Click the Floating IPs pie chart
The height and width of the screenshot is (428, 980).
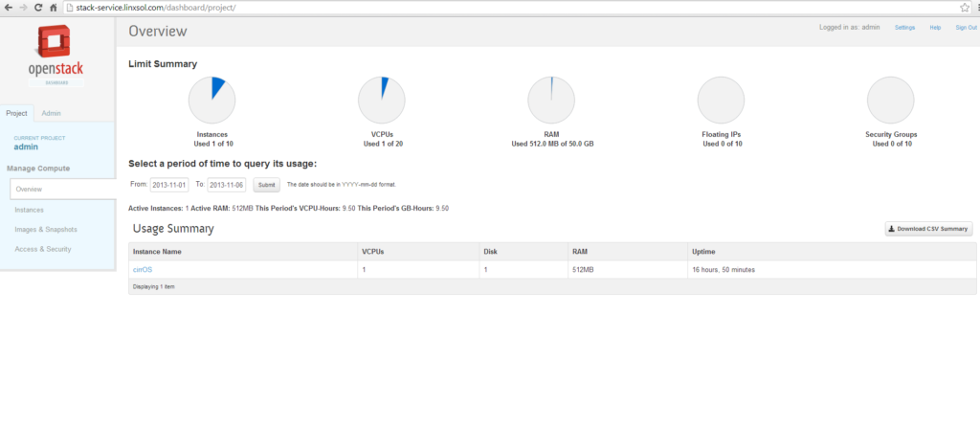pos(722,101)
